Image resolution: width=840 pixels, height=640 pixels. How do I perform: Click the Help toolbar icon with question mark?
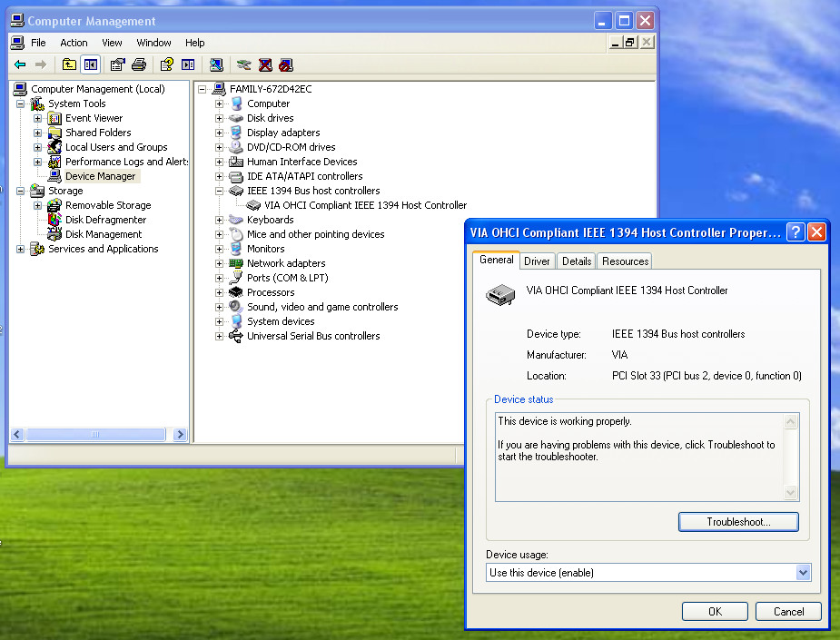click(x=166, y=64)
